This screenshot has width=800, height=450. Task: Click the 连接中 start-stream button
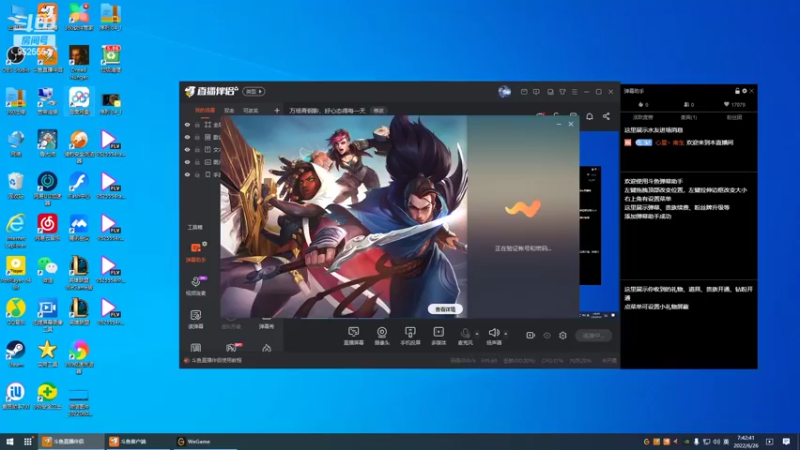593,335
